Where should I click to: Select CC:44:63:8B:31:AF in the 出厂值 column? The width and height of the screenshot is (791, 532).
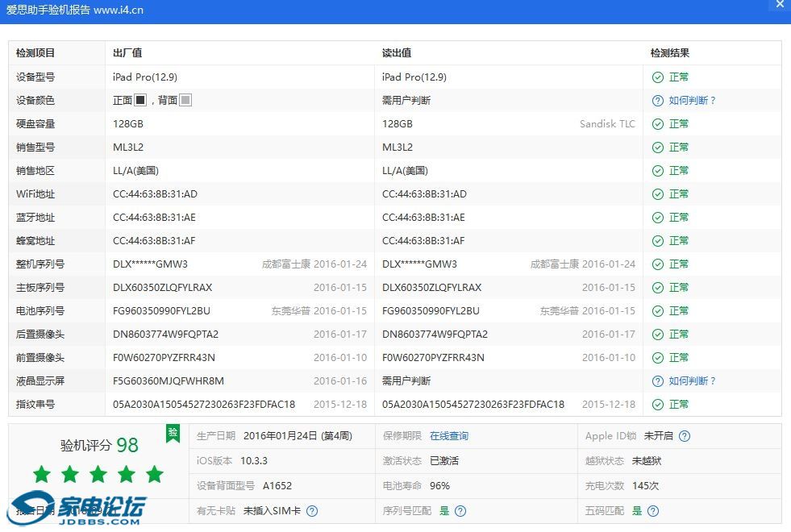click(154, 241)
